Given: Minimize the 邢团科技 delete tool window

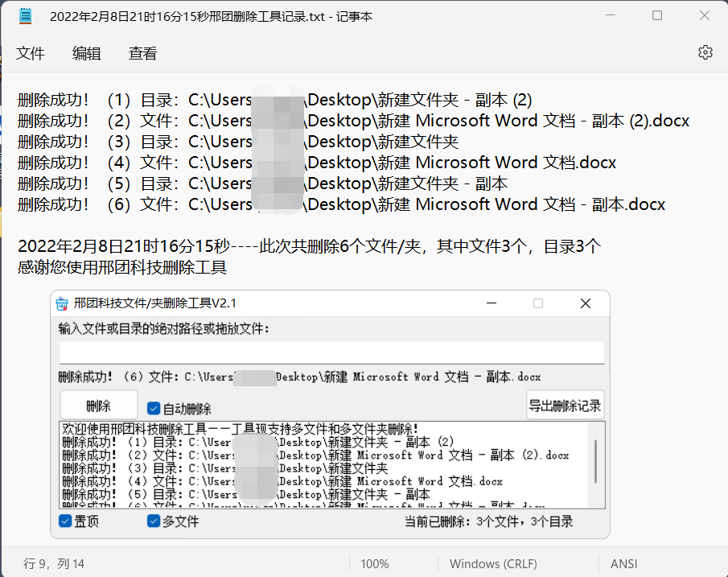Looking at the screenshot, I should tap(492, 303).
